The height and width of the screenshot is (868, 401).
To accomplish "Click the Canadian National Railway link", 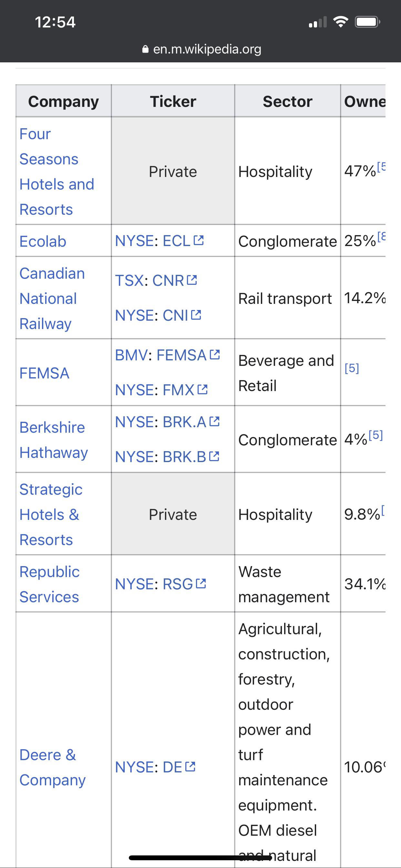I will 52,298.
